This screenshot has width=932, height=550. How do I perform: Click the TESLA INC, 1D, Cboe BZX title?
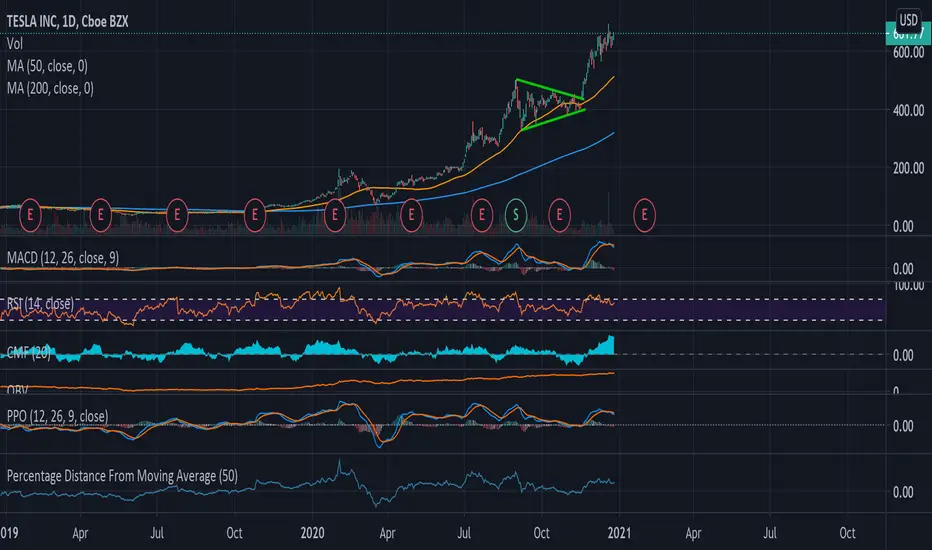(x=67, y=21)
